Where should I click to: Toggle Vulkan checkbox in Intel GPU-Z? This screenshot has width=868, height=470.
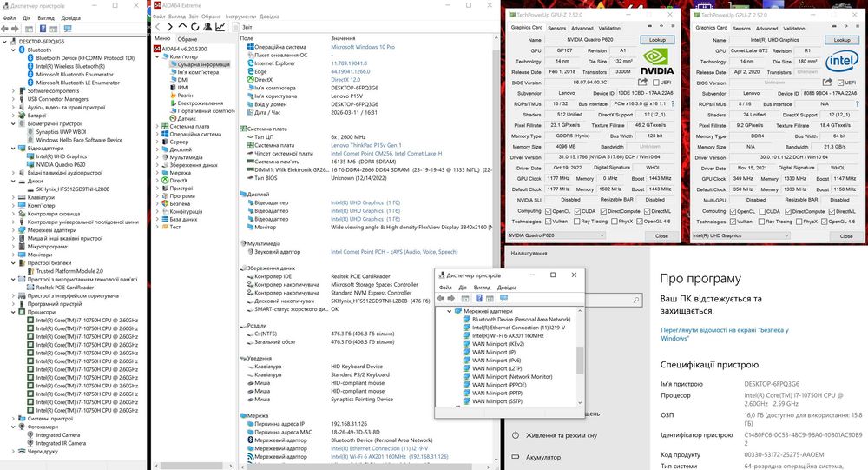point(733,222)
